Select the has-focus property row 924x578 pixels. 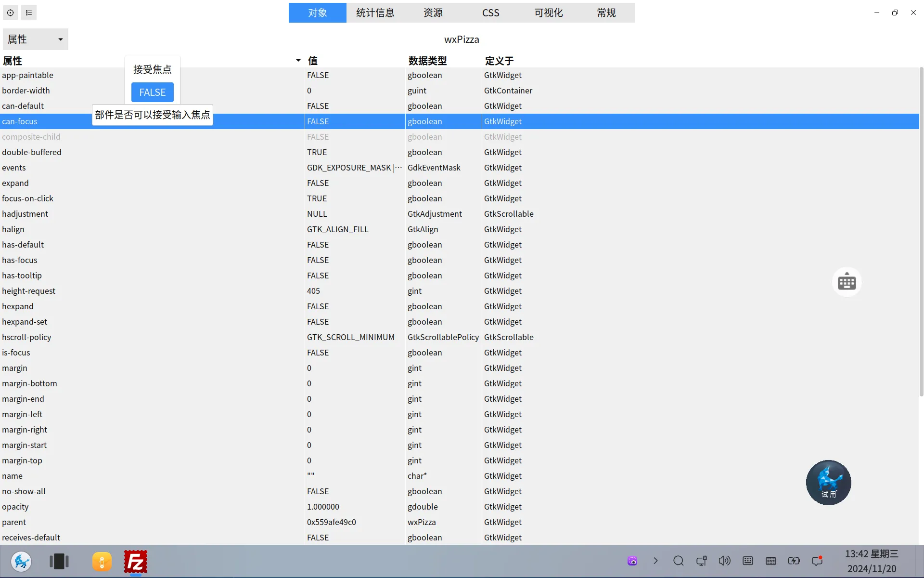(460, 260)
